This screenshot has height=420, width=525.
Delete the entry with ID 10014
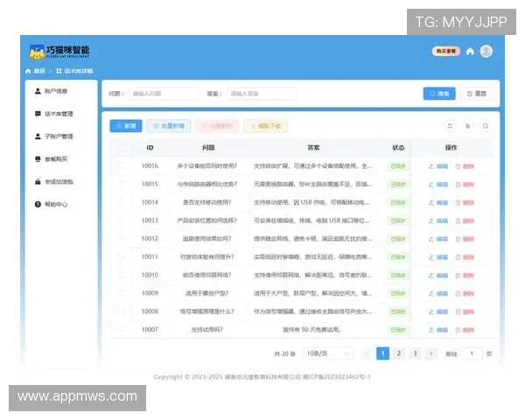click(x=465, y=203)
